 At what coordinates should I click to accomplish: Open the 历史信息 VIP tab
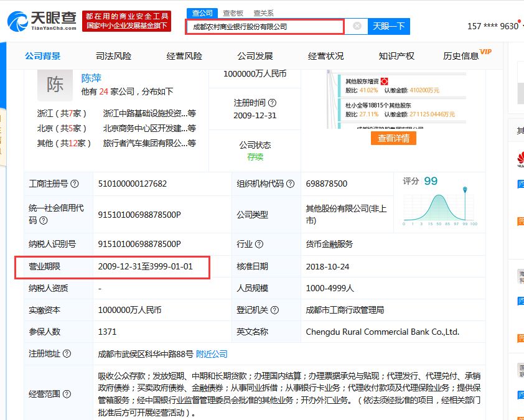(467, 55)
